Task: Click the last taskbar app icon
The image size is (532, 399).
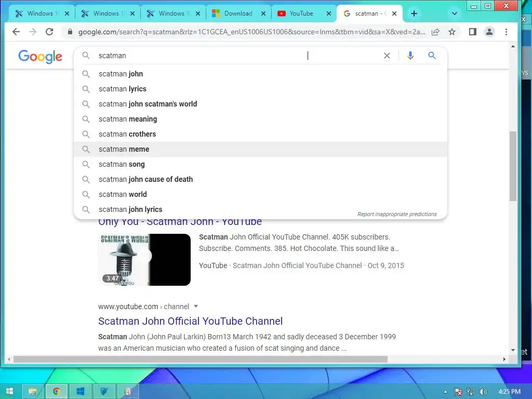Action: 128,392
